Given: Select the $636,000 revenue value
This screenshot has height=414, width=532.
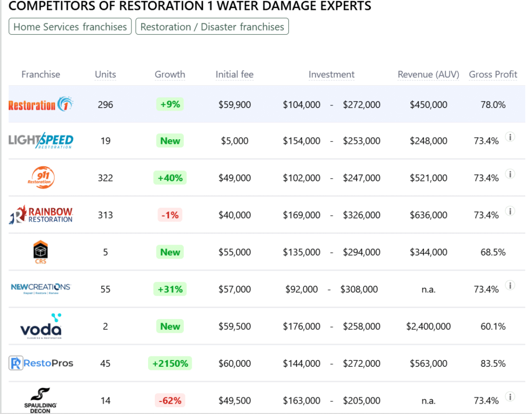Looking at the screenshot, I should tap(429, 215).
